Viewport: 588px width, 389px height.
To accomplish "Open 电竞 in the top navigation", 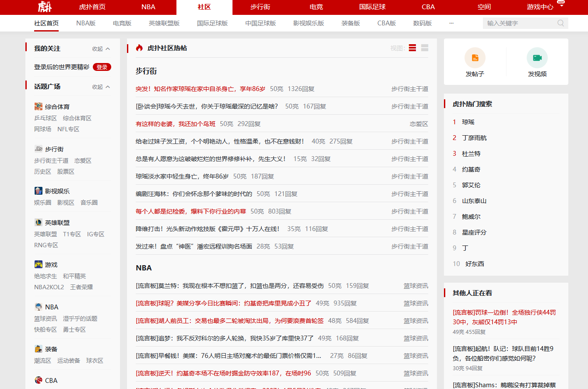I will coord(317,7).
